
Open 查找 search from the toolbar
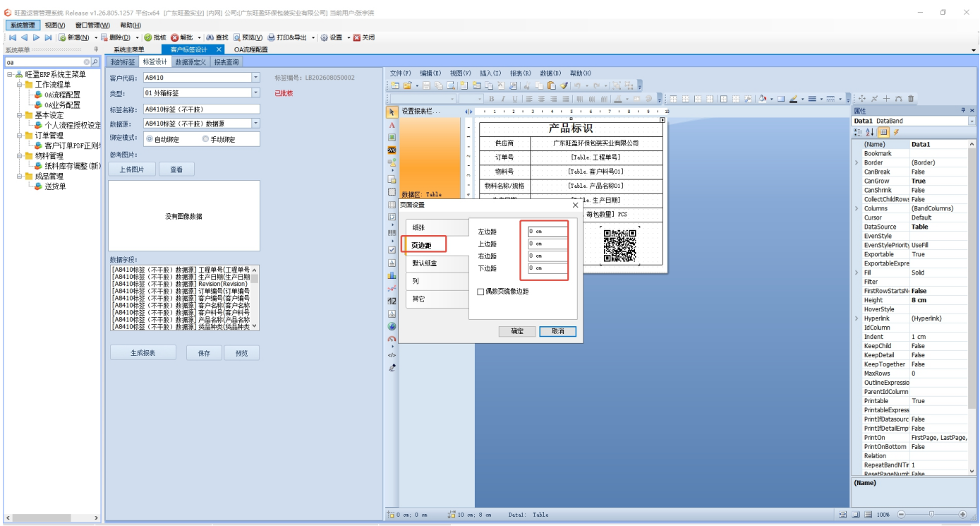(217, 37)
